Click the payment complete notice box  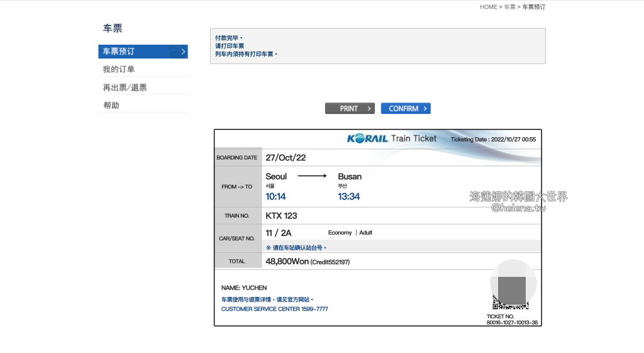click(x=377, y=46)
